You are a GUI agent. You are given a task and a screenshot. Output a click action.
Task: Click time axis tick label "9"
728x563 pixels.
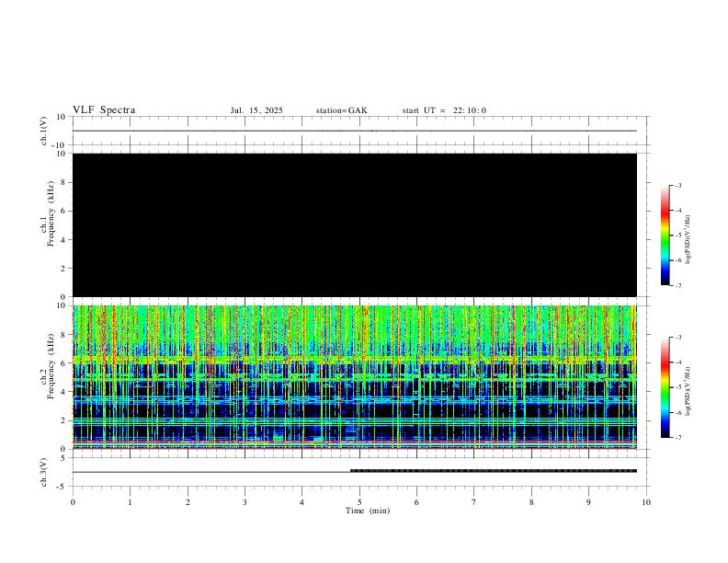[x=588, y=502]
